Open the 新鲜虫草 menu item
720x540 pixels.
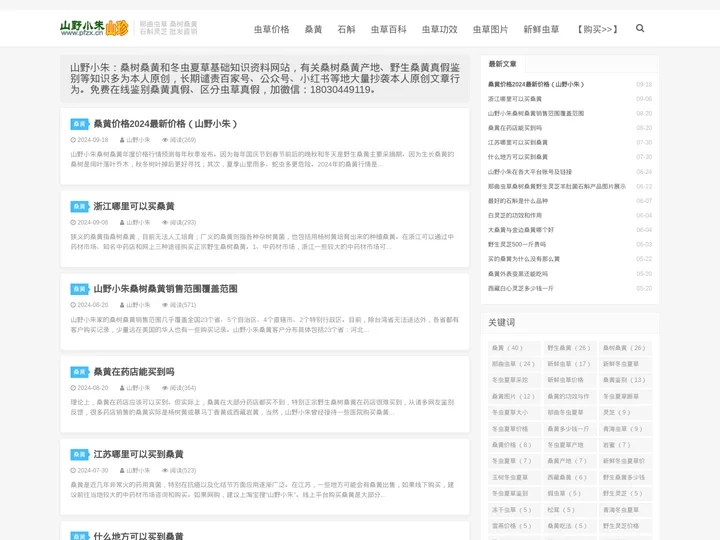tap(541, 29)
